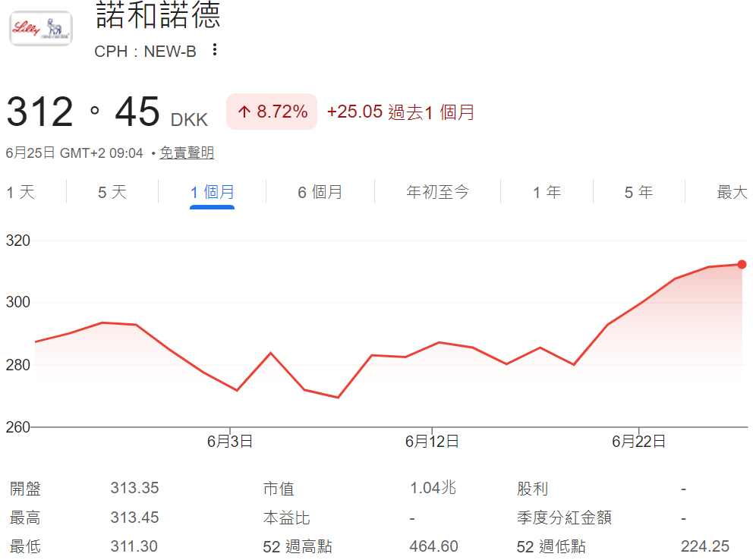Image resolution: width=753 pixels, height=560 pixels.
Task: Switch to the 年初至今 range tab
Action: (x=437, y=192)
